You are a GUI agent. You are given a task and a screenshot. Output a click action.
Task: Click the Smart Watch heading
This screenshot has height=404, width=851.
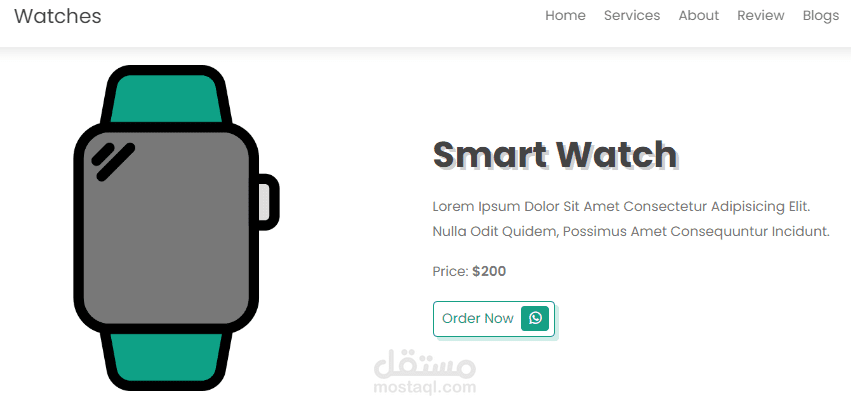(x=555, y=155)
